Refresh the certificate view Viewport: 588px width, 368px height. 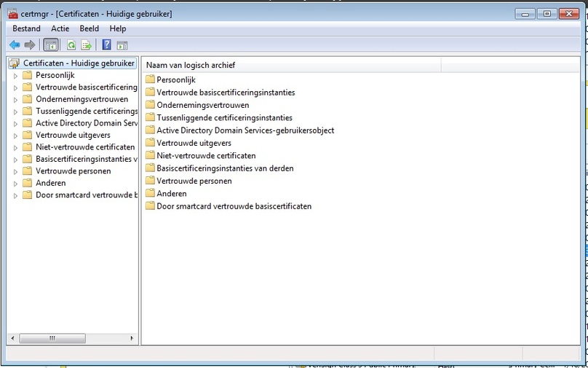point(71,45)
